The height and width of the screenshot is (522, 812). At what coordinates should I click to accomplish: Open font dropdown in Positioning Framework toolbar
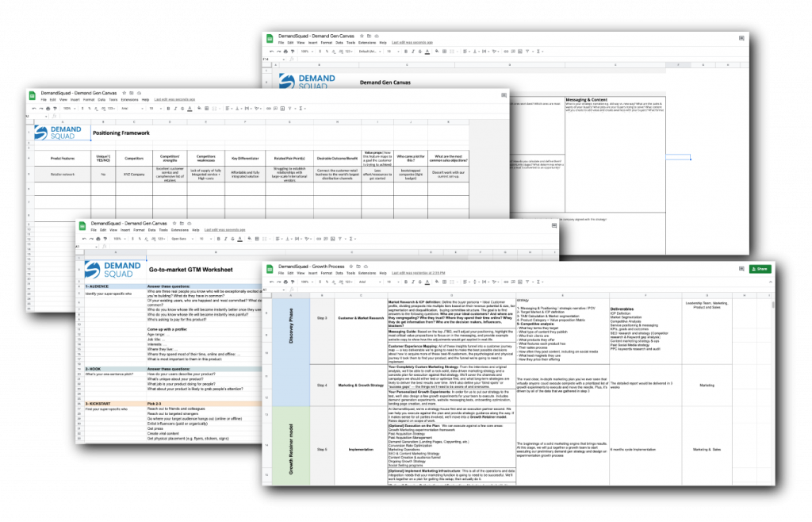132,108
